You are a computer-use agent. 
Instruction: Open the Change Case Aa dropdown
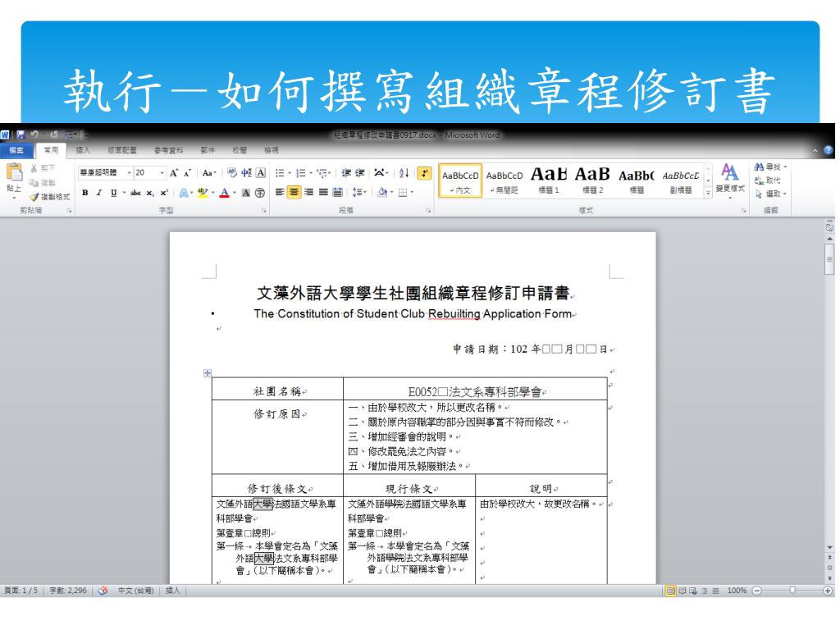coord(209,172)
